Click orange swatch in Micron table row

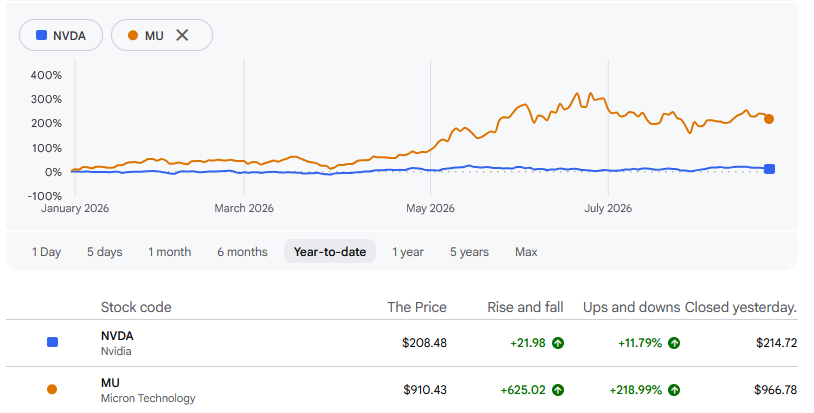[52, 389]
